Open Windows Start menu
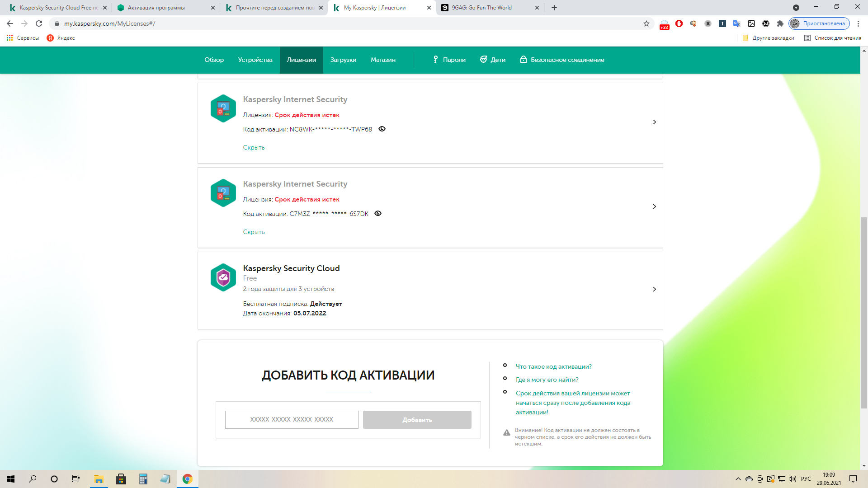The image size is (868, 488). (11, 479)
